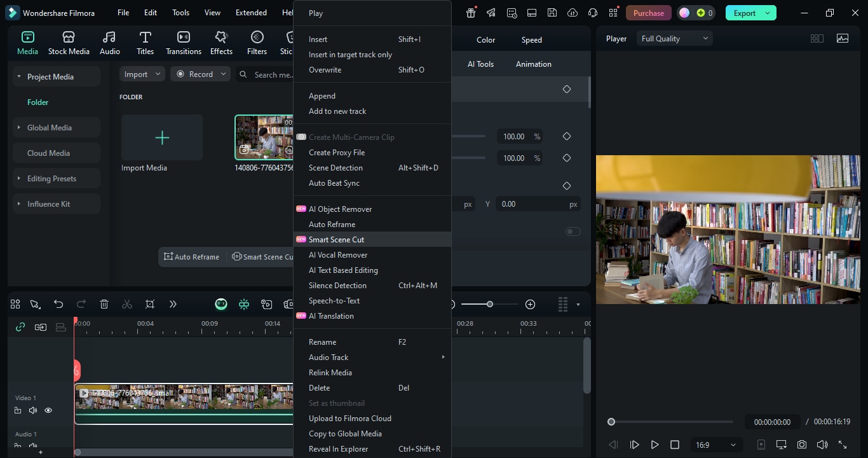
Task: Take a snapshot with the camera icon
Action: 802,445
